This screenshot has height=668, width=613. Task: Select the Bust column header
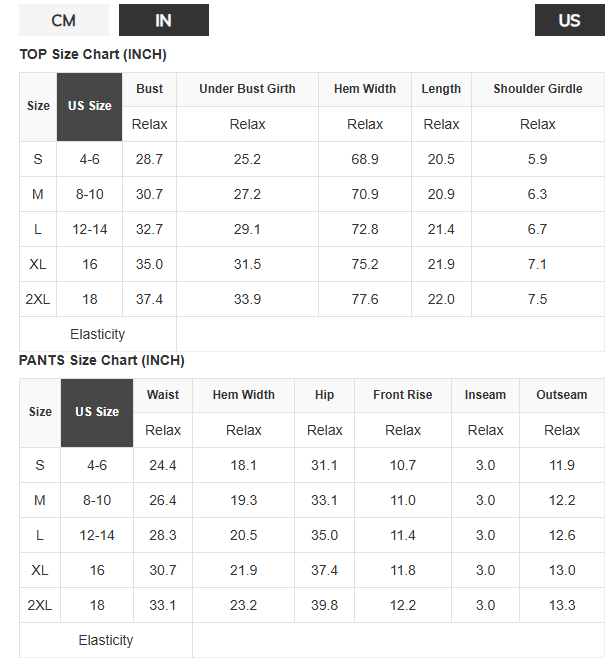150,89
